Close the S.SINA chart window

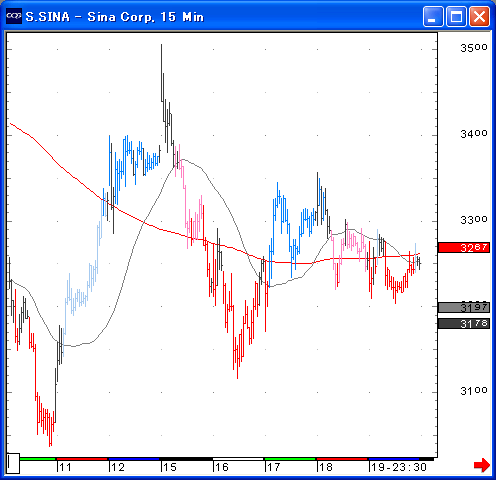click(479, 16)
